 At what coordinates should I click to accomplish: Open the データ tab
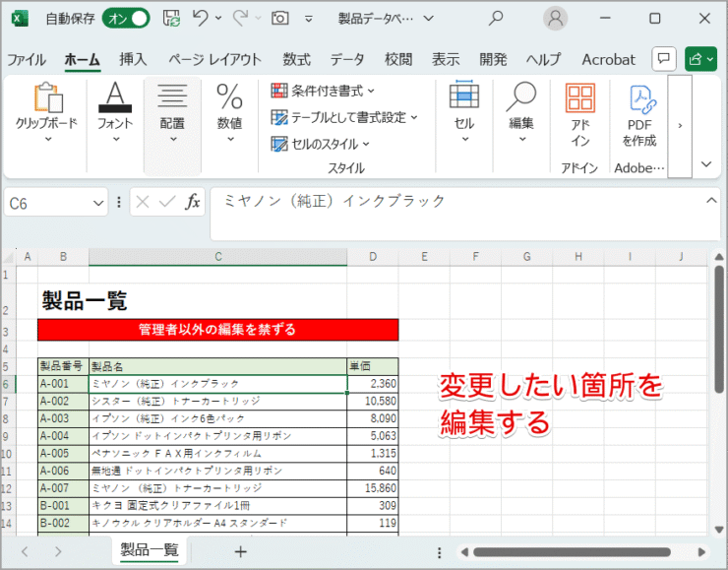point(347,59)
